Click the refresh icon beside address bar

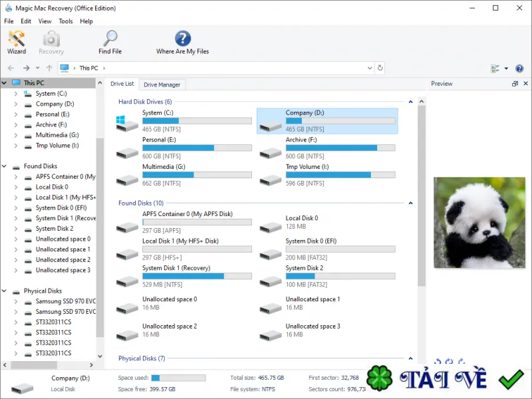(380, 68)
